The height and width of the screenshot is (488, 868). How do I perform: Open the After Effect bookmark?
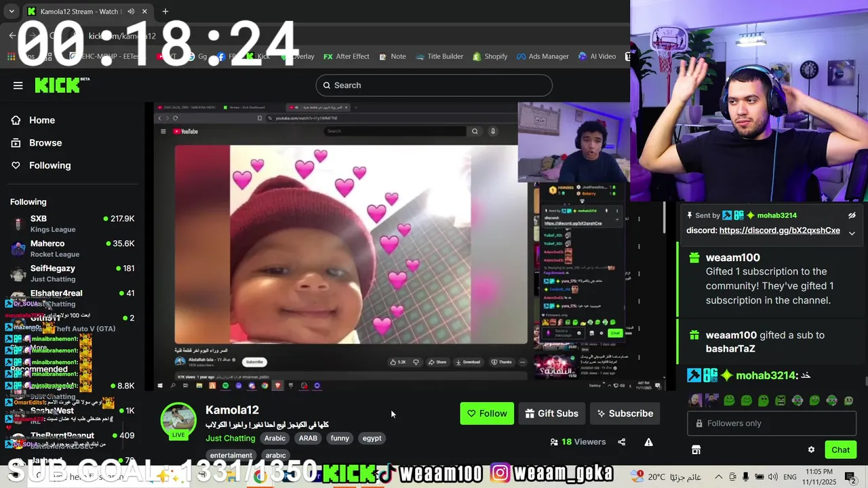(347, 56)
